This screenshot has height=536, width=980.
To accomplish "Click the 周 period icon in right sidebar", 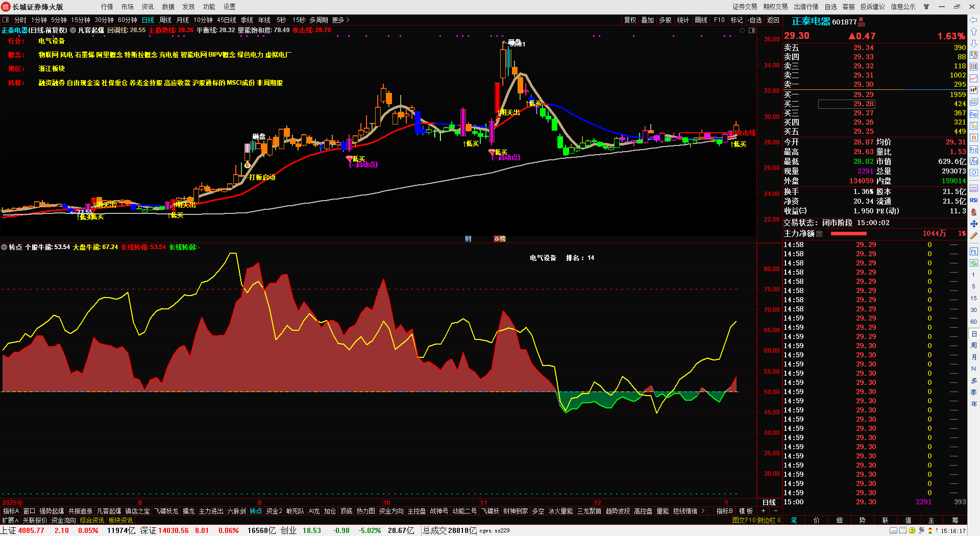I will pyautogui.click(x=973, y=346).
